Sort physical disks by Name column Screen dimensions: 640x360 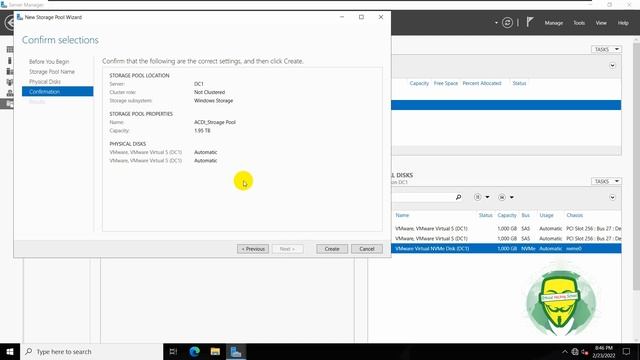click(x=402, y=215)
